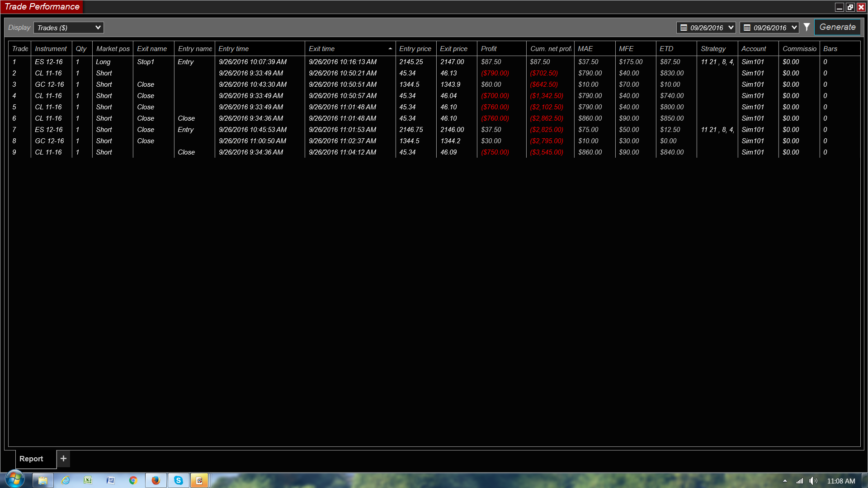Image resolution: width=868 pixels, height=488 pixels.
Task: Expand the Display Trades ($) dropdown
Action: click(69, 28)
